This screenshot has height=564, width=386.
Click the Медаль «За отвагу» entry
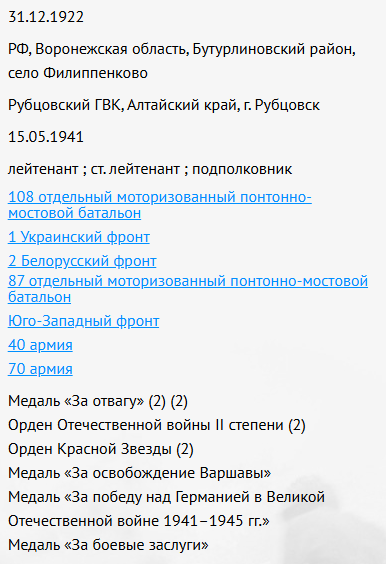(98, 401)
